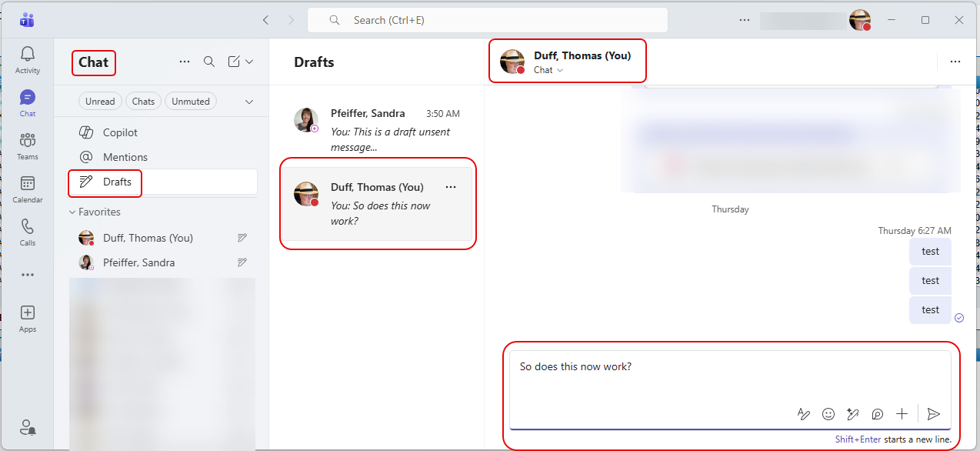Toggle the Unread filter chip
The width and height of the screenshot is (980, 451).
(x=100, y=102)
